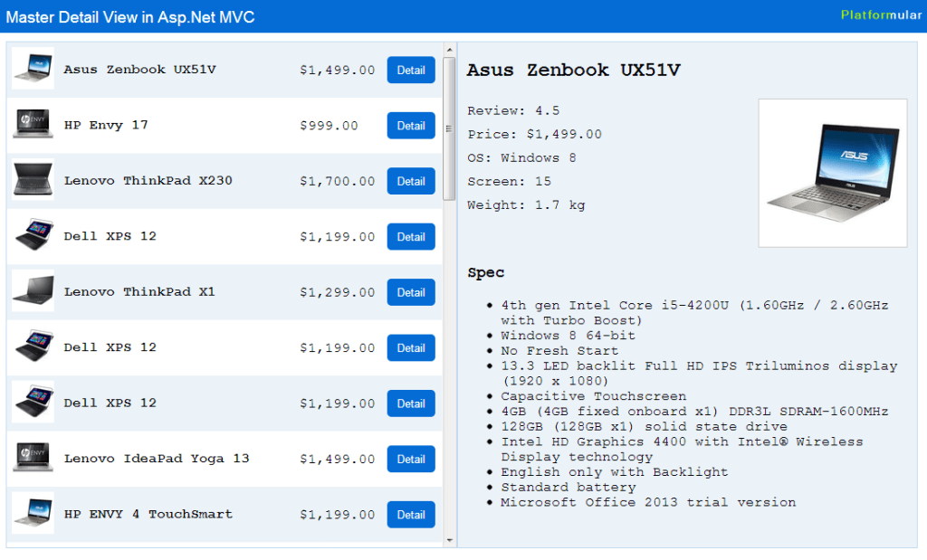Open Detail for Lenovo IdeaPad Yoga 13
The image size is (927, 560).
[411, 459]
